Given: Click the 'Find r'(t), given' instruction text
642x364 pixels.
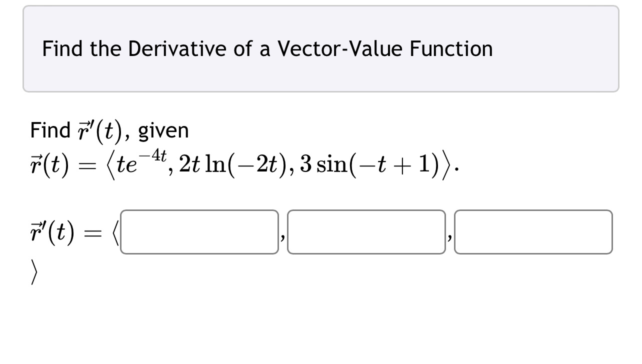Looking at the screenshot, I should (109, 129).
